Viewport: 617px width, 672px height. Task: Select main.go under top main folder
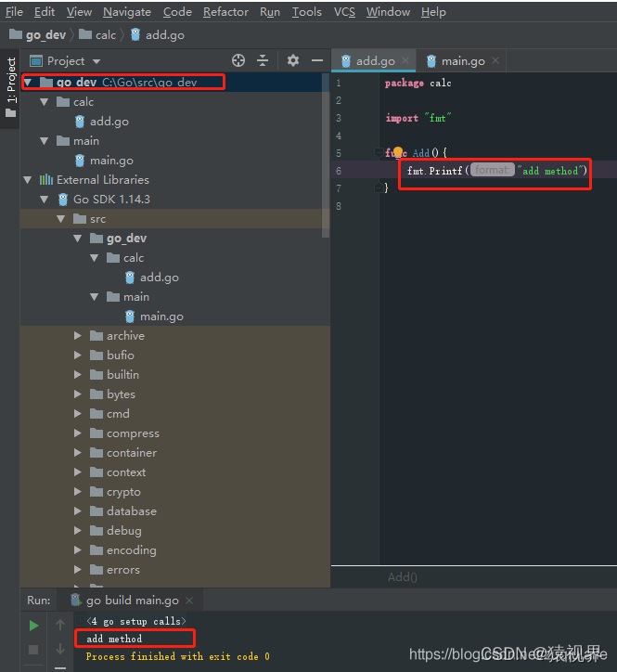click(x=111, y=161)
